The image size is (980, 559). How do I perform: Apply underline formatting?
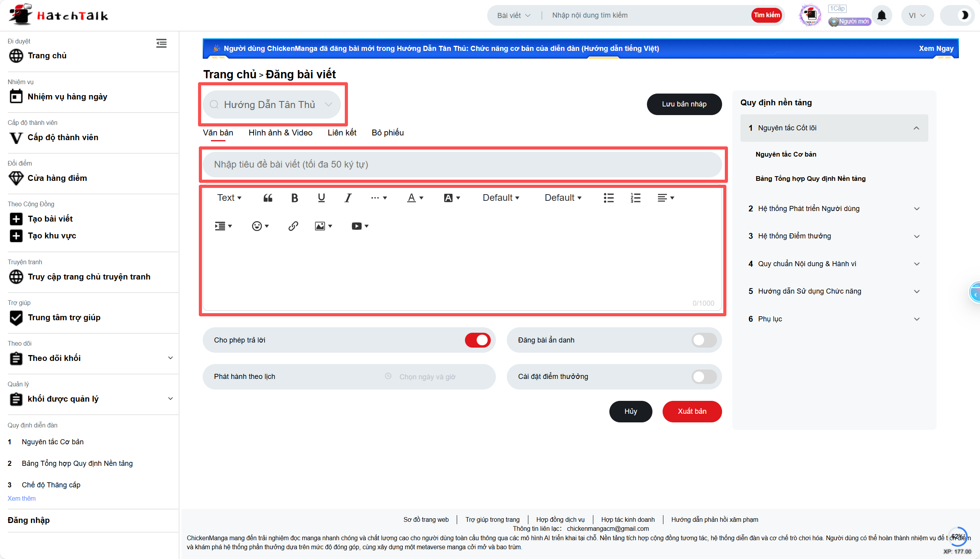tap(321, 198)
